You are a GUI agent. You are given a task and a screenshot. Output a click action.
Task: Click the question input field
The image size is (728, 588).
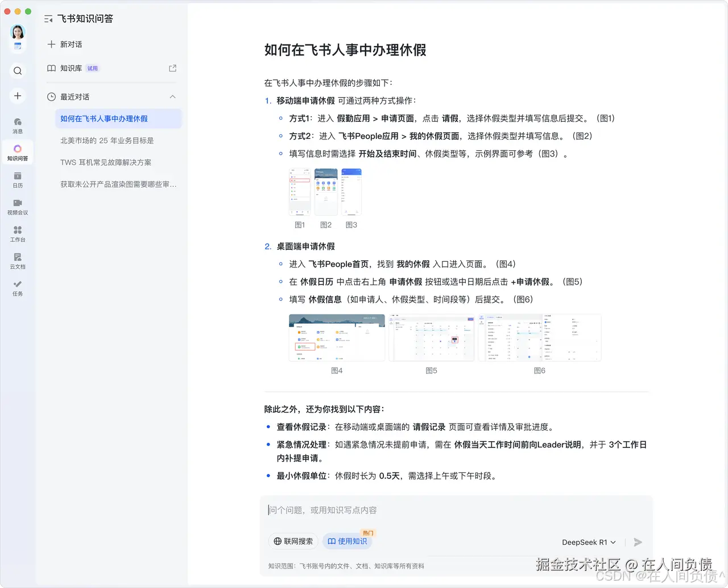pos(398,510)
